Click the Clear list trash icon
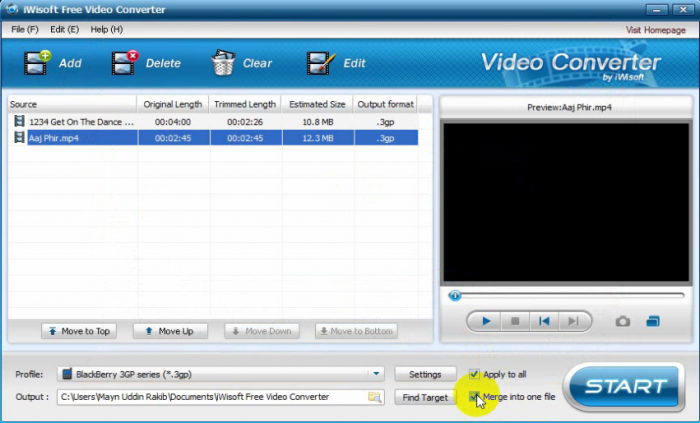The height and width of the screenshot is (423, 700). (x=223, y=62)
